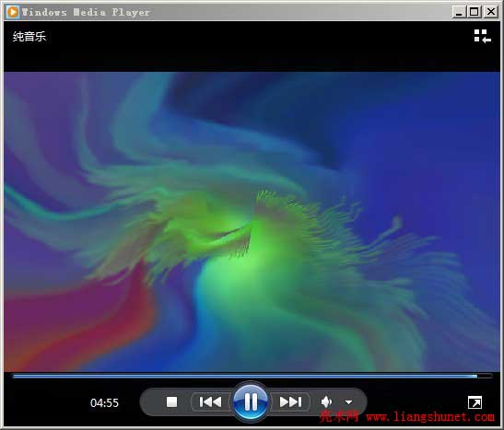
Task: Click the 04:55 elapsed time display
Action: click(x=104, y=402)
